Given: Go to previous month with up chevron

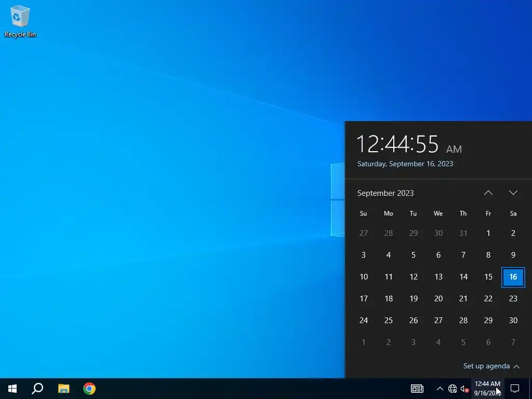Looking at the screenshot, I should coord(488,193).
